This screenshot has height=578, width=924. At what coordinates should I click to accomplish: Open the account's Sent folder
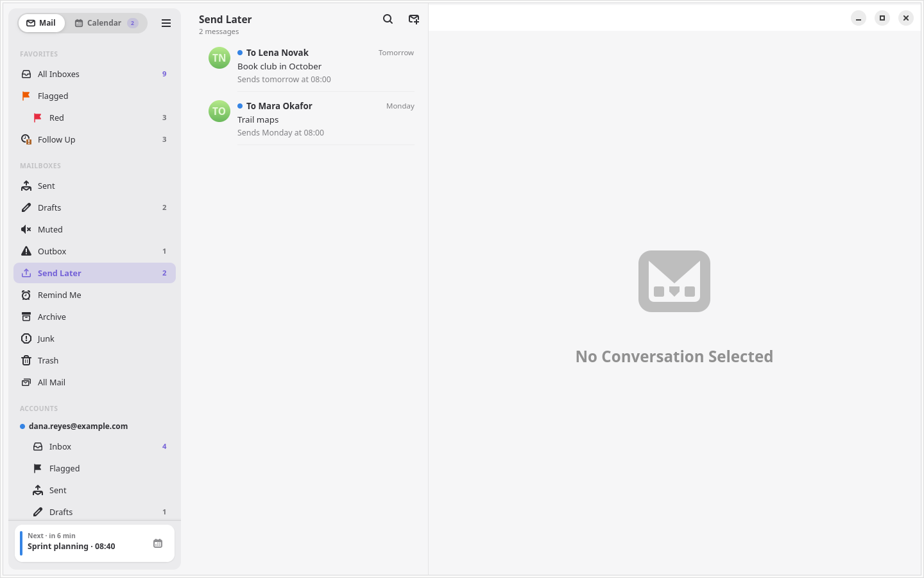tap(94, 490)
